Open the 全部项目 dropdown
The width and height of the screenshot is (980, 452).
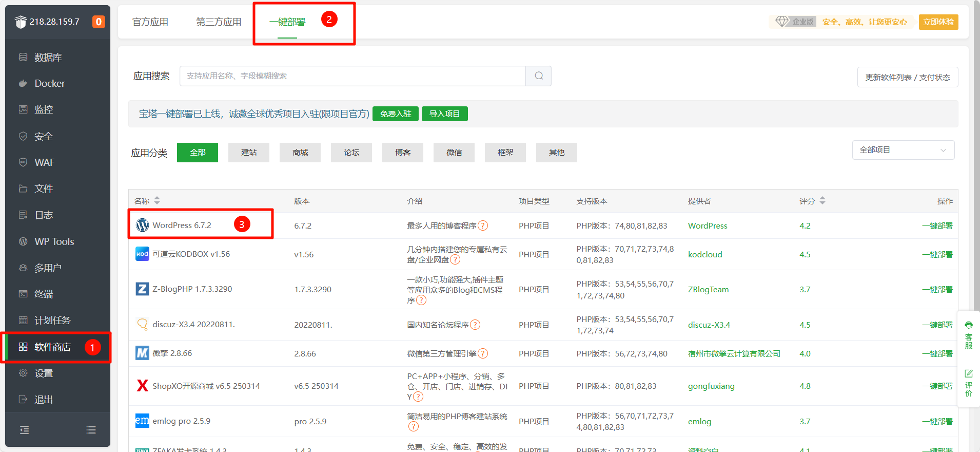[x=903, y=150]
